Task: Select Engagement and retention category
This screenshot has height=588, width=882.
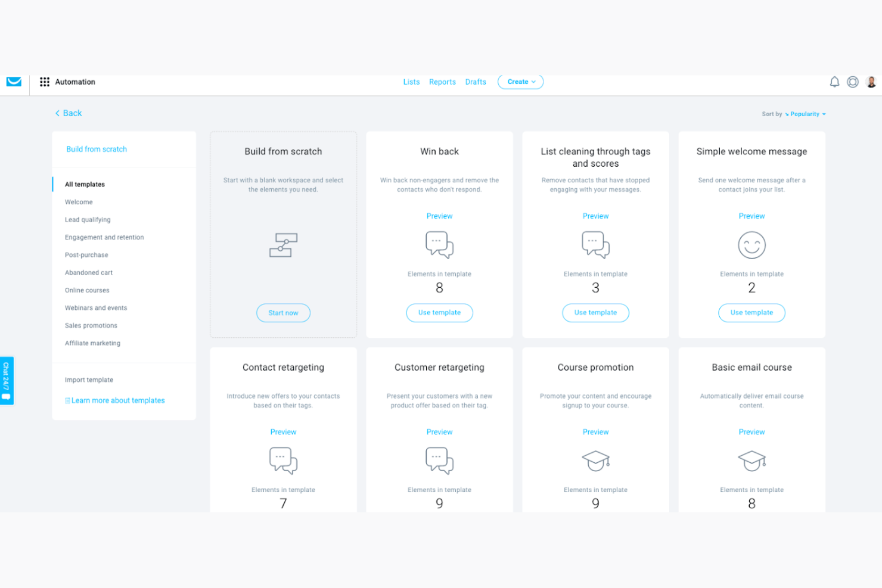Action: tap(104, 238)
